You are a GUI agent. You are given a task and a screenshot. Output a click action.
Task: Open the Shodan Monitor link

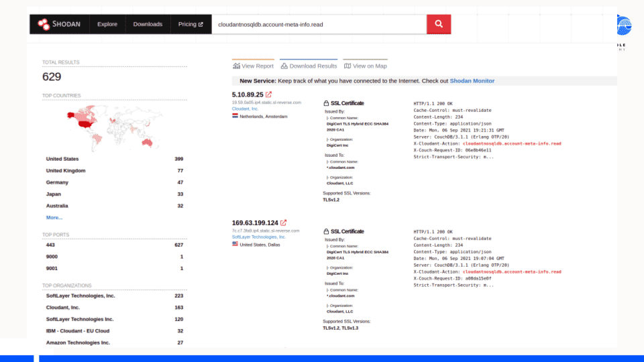[x=472, y=81]
